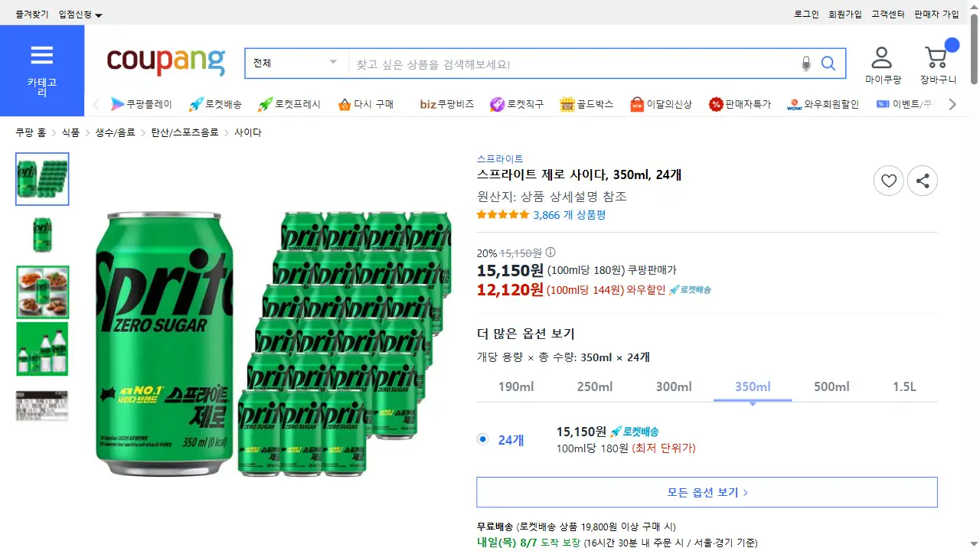The height and width of the screenshot is (551, 980).
Task: Select the 300ml size tab
Action: point(674,386)
